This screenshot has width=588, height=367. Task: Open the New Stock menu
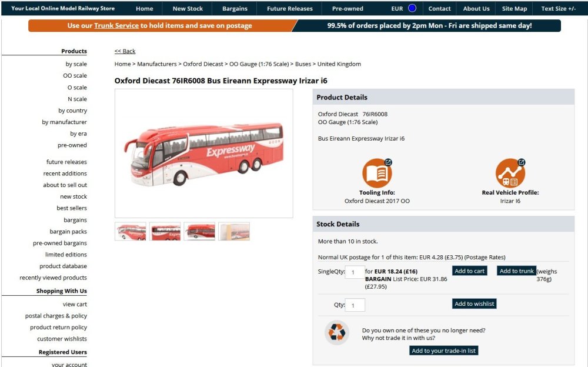pyautogui.click(x=188, y=8)
